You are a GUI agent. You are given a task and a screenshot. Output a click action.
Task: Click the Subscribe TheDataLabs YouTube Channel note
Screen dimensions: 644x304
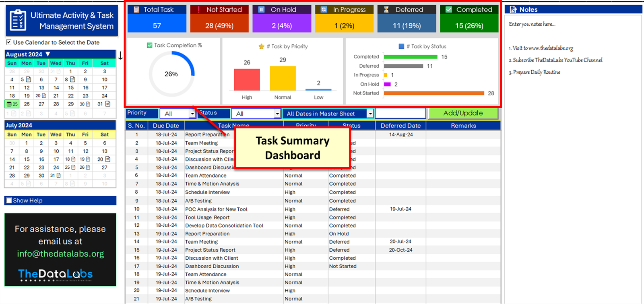(x=555, y=60)
